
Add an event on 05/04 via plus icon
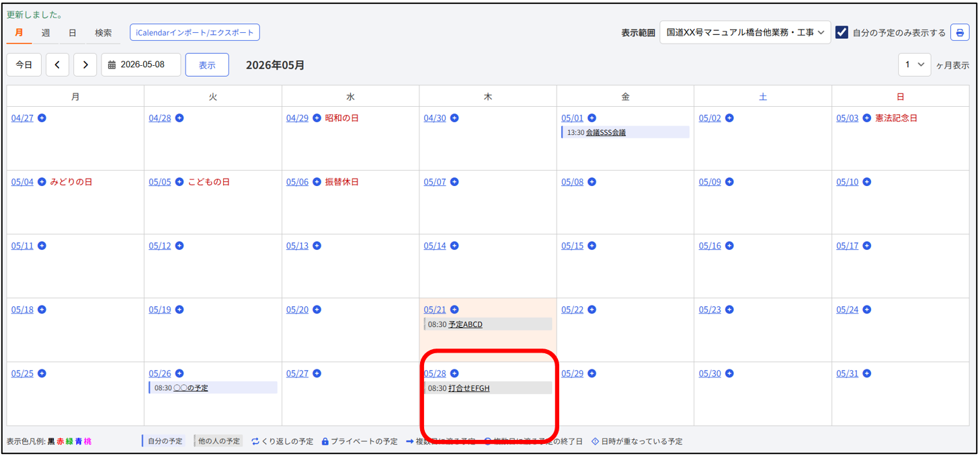pyautogui.click(x=42, y=182)
